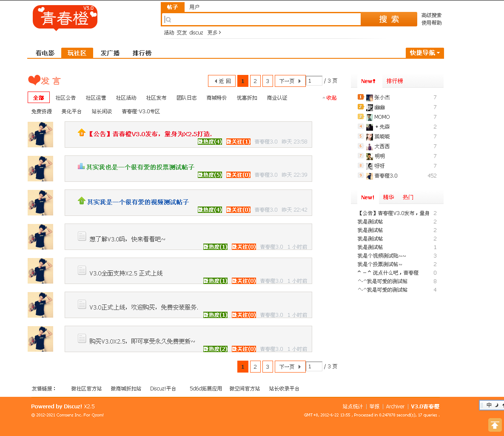Click 微关注(1) badge on the 【公告】 post

coord(238,142)
